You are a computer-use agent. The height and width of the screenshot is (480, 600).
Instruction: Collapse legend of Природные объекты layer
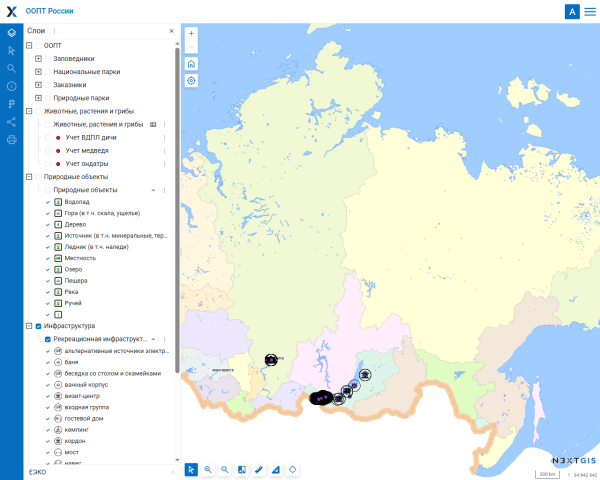(152, 189)
